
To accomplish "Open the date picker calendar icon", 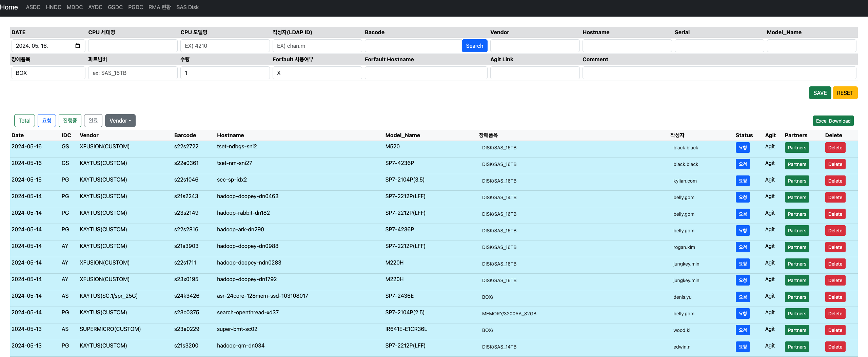I will coord(78,46).
